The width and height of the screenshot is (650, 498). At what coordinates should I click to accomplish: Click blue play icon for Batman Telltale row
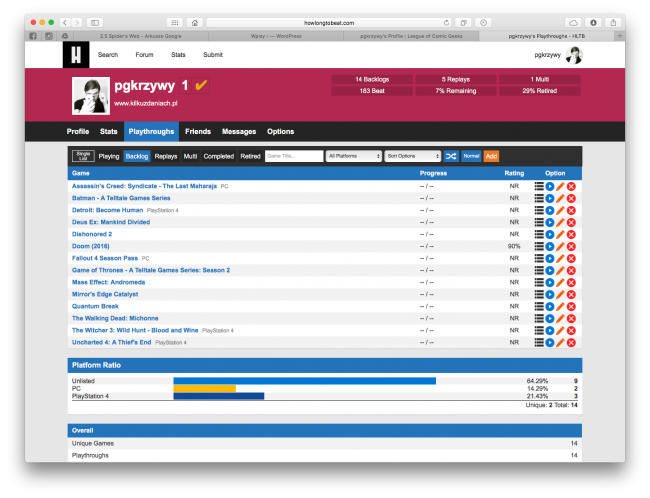[550, 198]
